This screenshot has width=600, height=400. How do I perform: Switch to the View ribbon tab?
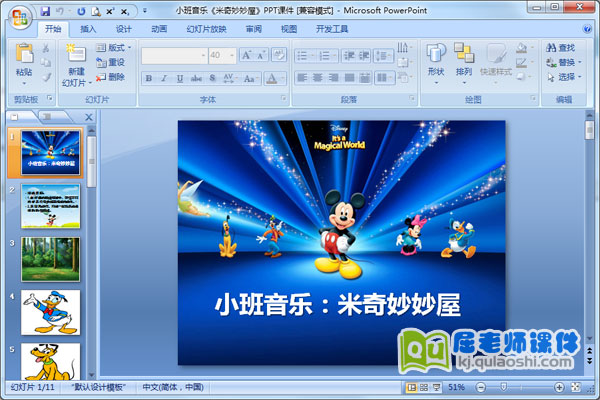point(289,29)
